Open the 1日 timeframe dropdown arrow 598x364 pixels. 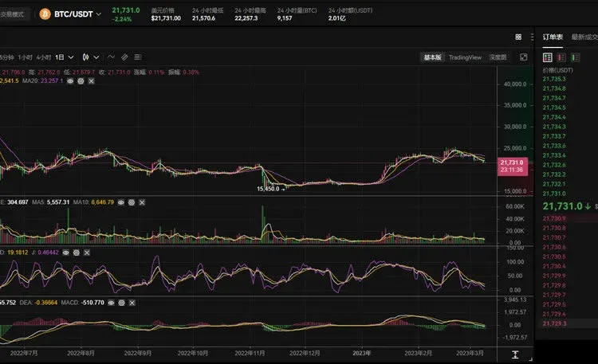[71, 57]
